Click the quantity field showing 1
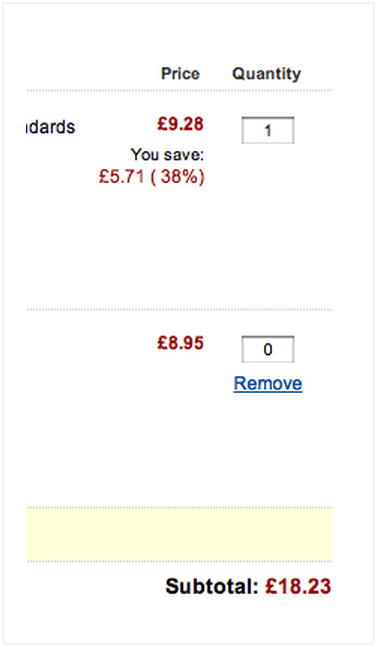The height and width of the screenshot is (647, 377). pyautogui.click(x=268, y=130)
